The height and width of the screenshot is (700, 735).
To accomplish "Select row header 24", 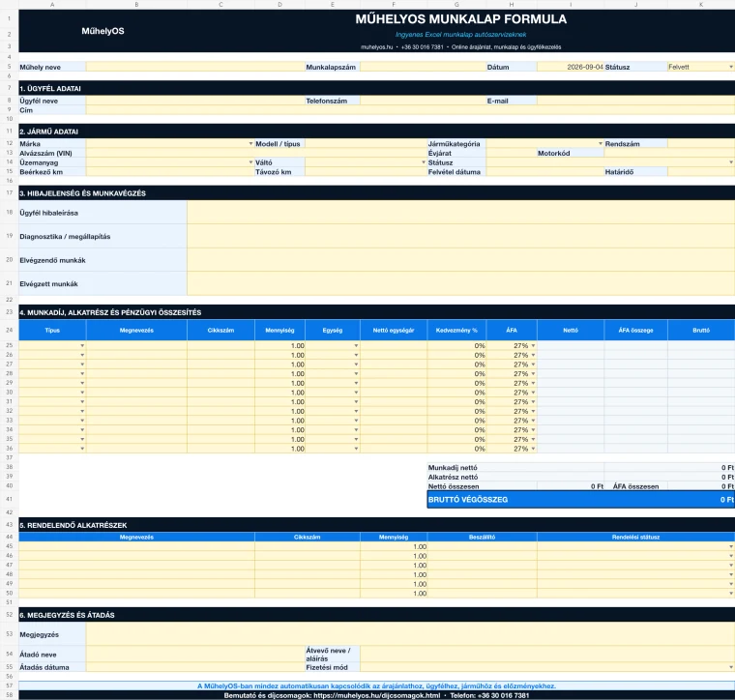I will click(9, 331).
